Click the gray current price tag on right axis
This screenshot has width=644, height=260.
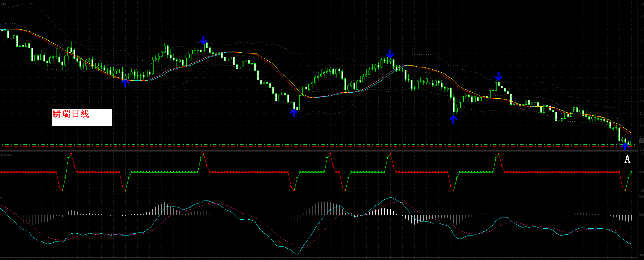click(641, 141)
